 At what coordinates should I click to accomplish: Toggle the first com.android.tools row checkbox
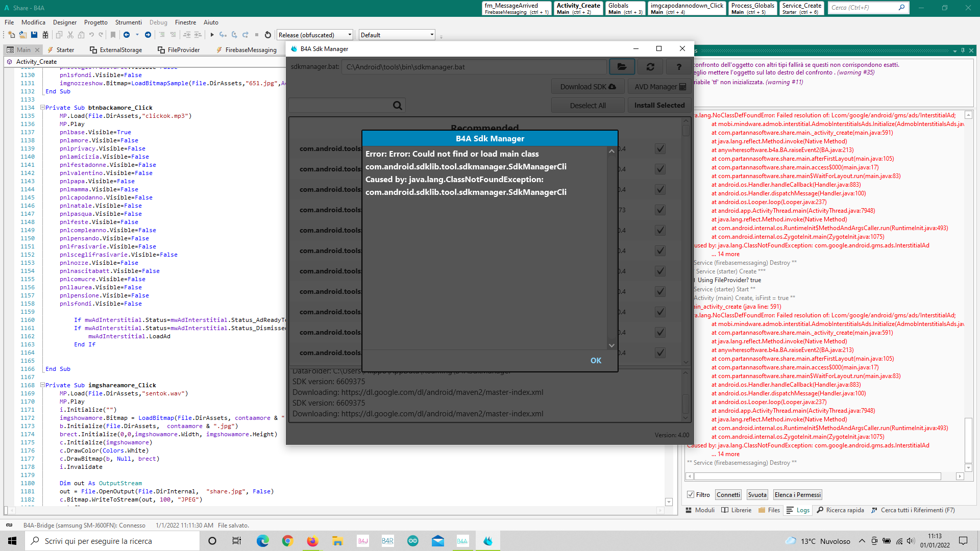[x=660, y=149]
